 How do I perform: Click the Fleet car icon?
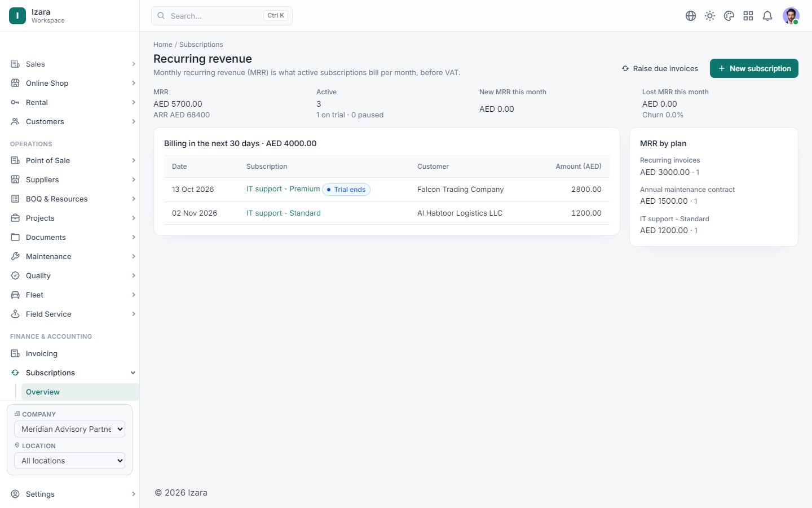pyautogui.click(x=15, y=295)
